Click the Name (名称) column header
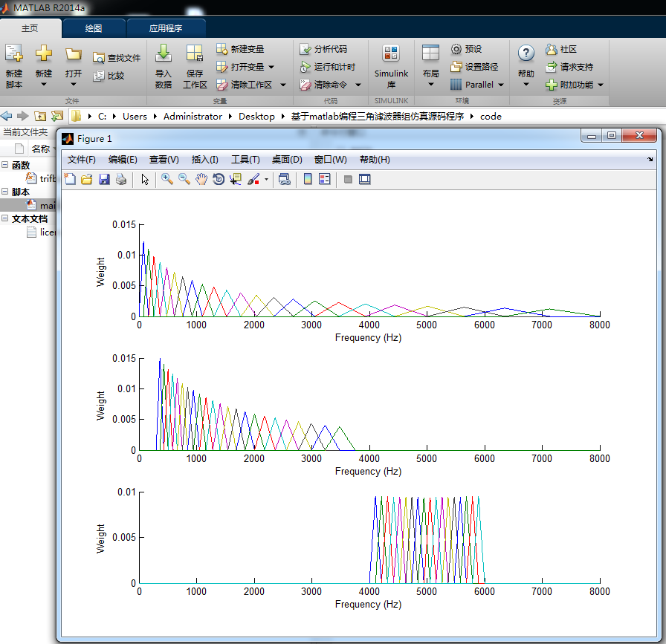 (x=41, y=149)
